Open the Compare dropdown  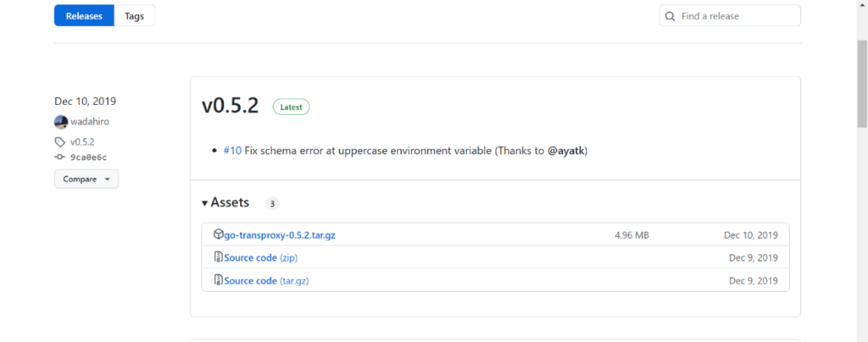pos(86,179)
